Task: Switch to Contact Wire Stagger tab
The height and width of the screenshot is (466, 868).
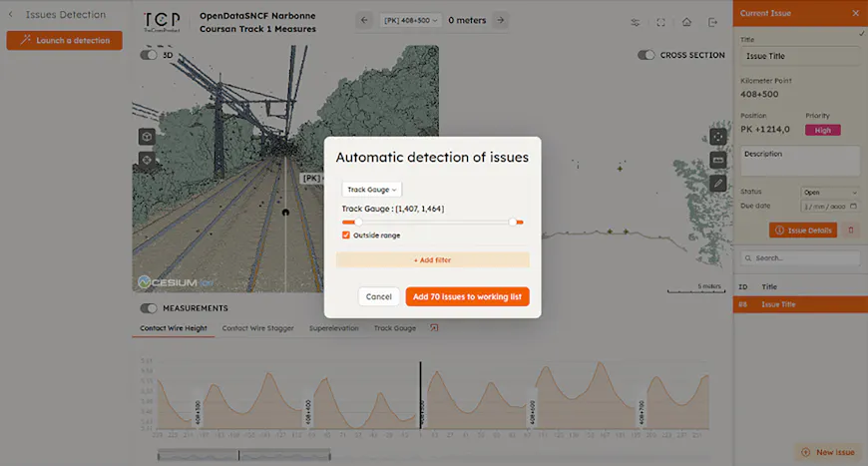Action: [x=258, y=328]
